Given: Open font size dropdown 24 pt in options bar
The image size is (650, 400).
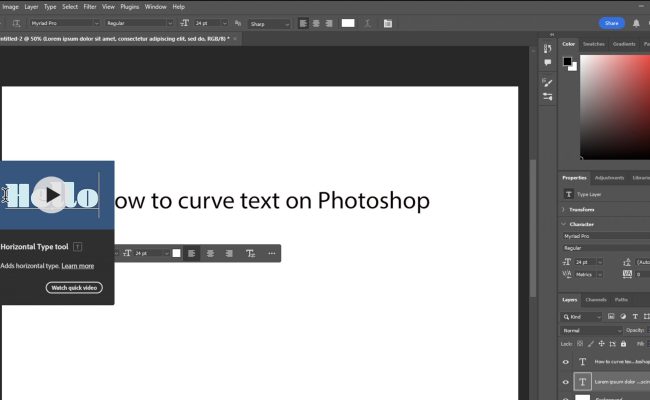Looking at the screenshot, I should click(211, 23).
